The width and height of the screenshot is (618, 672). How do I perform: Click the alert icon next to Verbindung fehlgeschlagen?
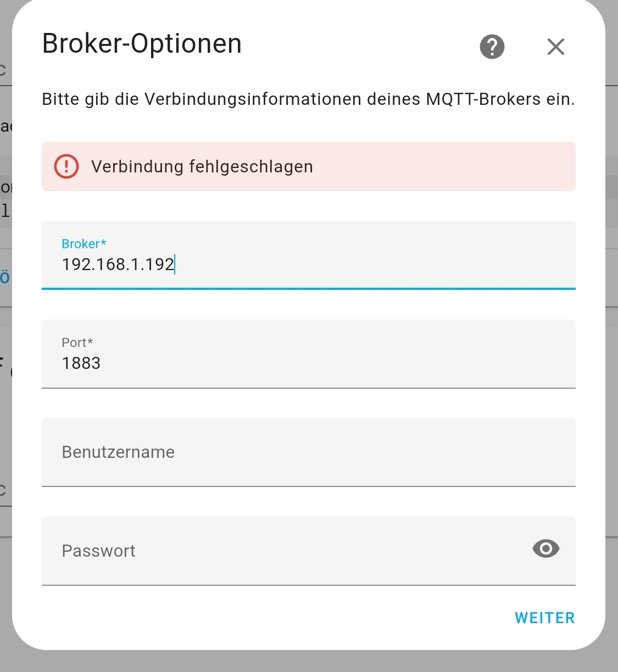point(66,166)
